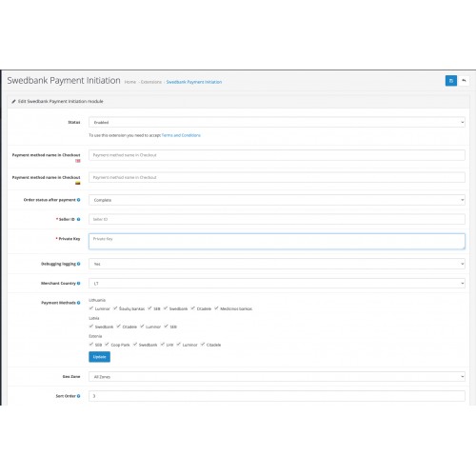Click the Edit Swedbank Payment Initiation module heading
The image size is (476, 476).
[x=60, y=101]
